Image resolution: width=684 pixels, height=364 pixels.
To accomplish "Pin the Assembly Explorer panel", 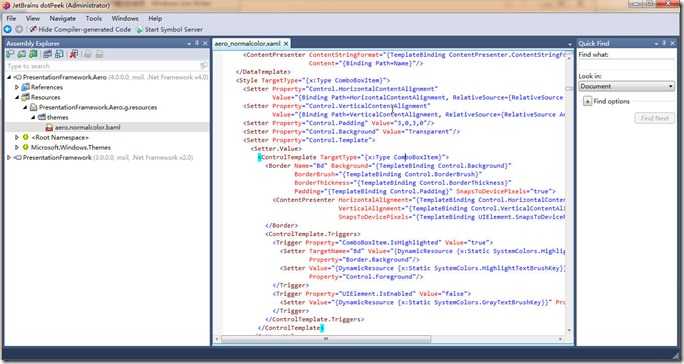I will (197, 43).
